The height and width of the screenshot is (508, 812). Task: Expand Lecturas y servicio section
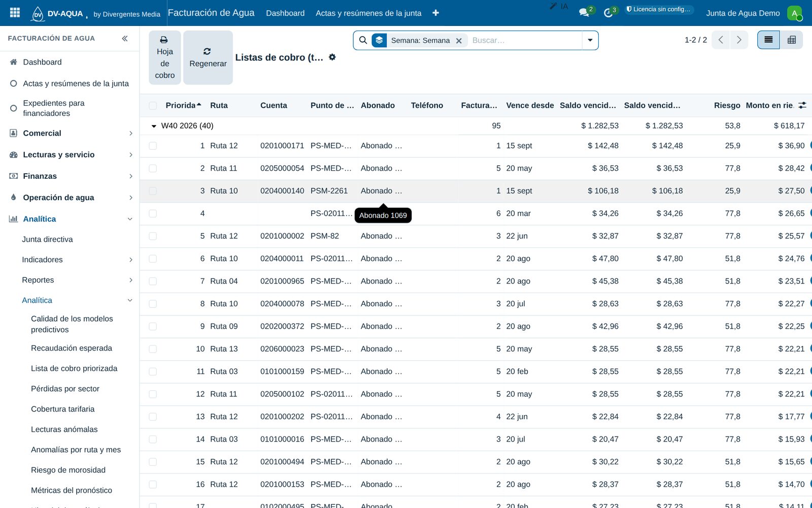click(70, 154)
